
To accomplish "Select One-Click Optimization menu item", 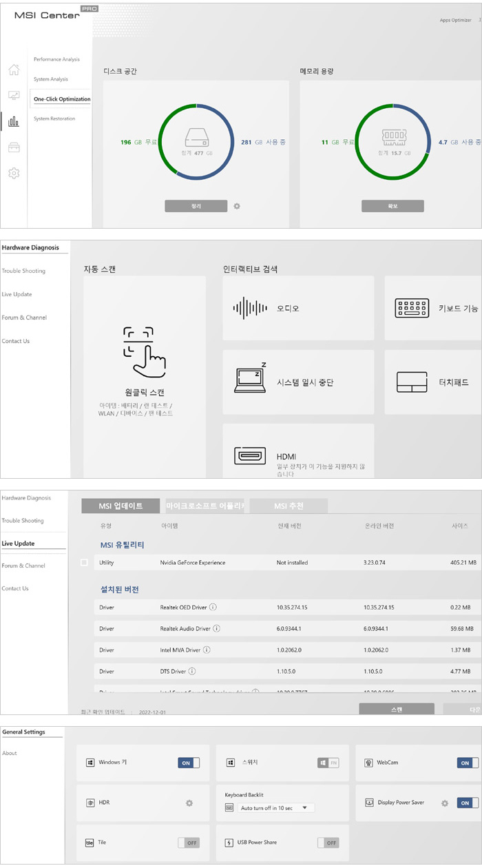I will point(62,99).
